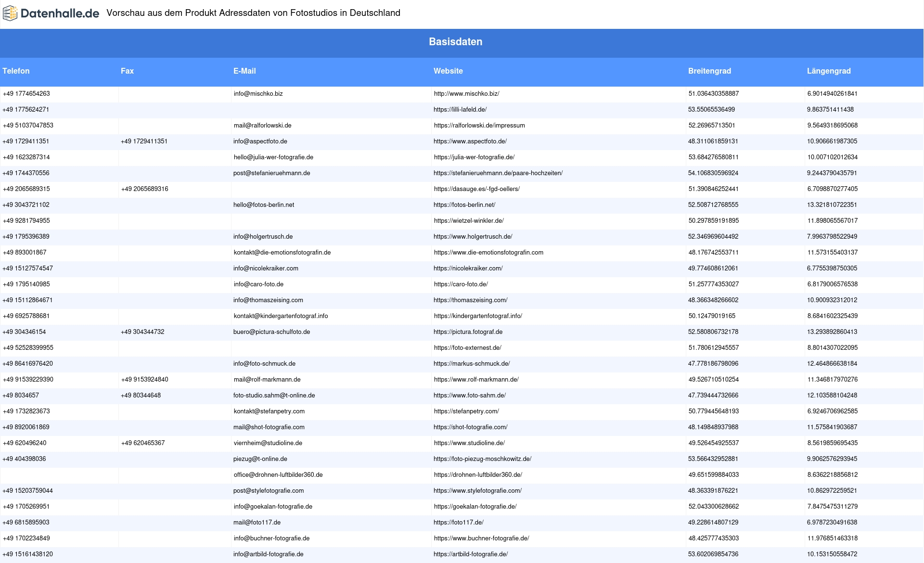The image size is (924, 563).
Task: Open website https://markus-schmuck.de/
Action: 472,364
